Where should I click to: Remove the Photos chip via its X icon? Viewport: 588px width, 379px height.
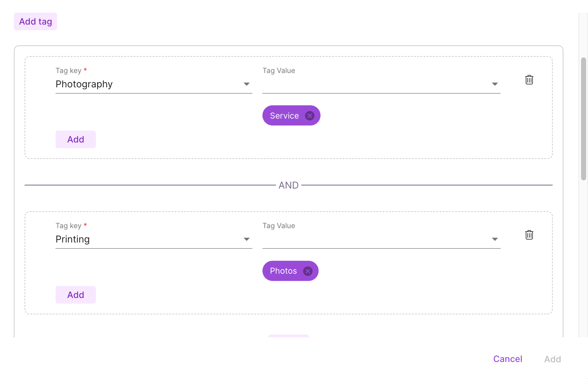(x=308, y=271)
